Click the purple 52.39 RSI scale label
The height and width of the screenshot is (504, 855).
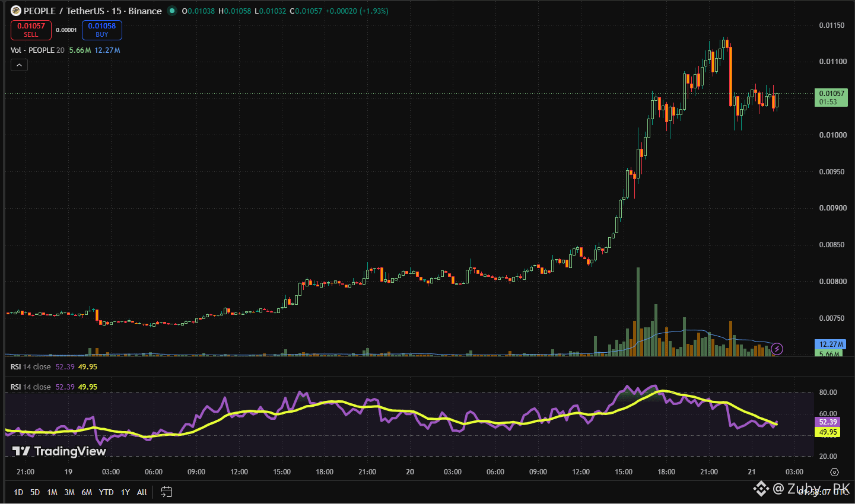pyautogui.click(x=828, y=422)
